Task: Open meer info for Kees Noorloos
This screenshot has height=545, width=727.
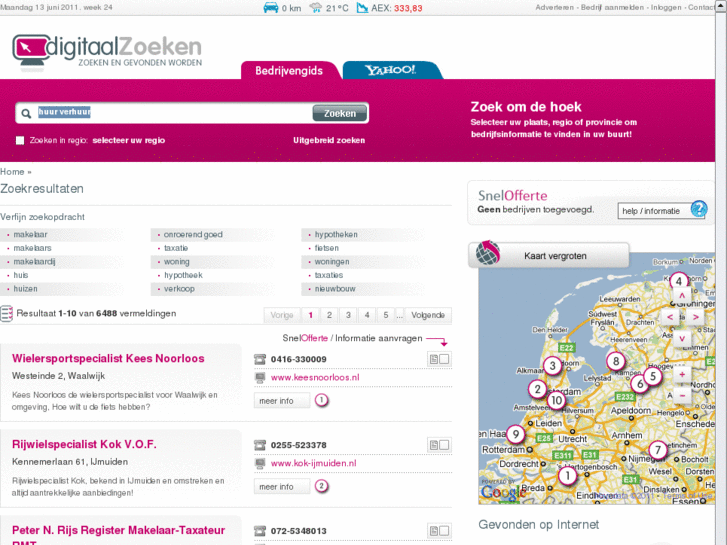Action: [282, 401]
